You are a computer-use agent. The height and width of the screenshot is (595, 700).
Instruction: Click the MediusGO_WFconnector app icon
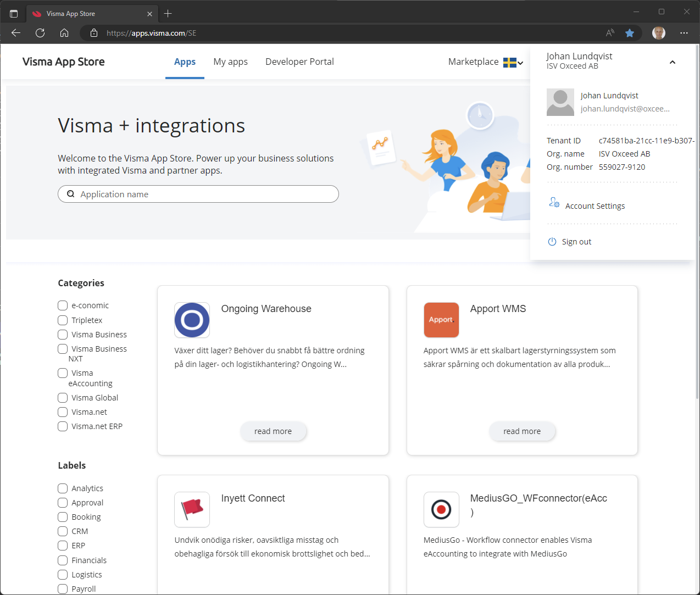pos(441,509)
